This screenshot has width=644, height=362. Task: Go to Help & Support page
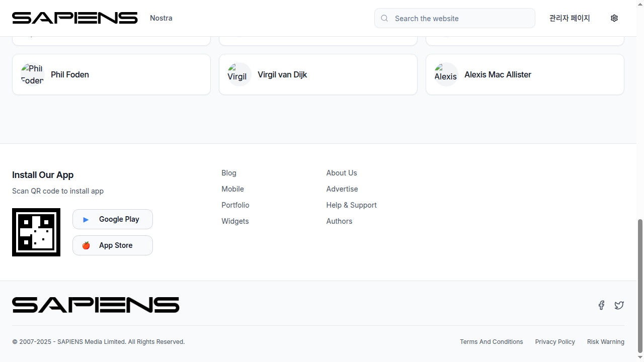point(351,205)
